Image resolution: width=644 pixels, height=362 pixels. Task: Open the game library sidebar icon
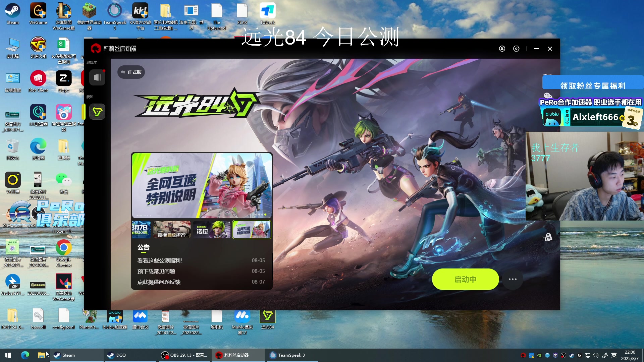click(97, 77)
